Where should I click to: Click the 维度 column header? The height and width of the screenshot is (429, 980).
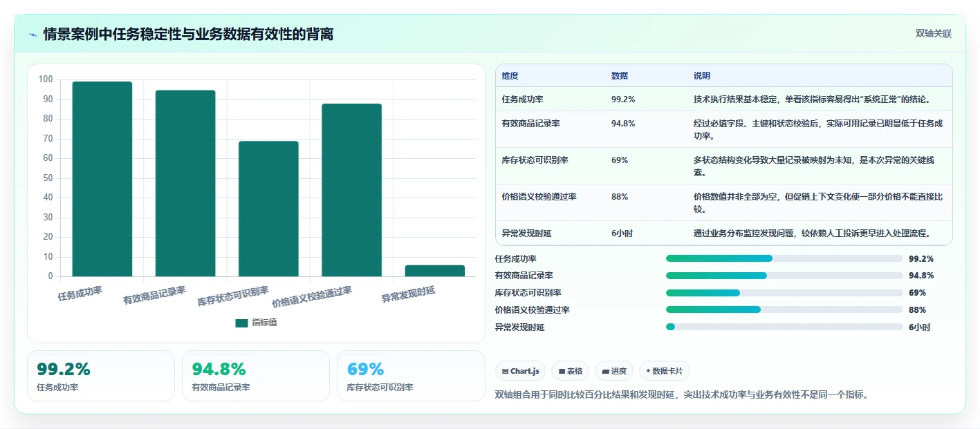click(x=510, y=76)
